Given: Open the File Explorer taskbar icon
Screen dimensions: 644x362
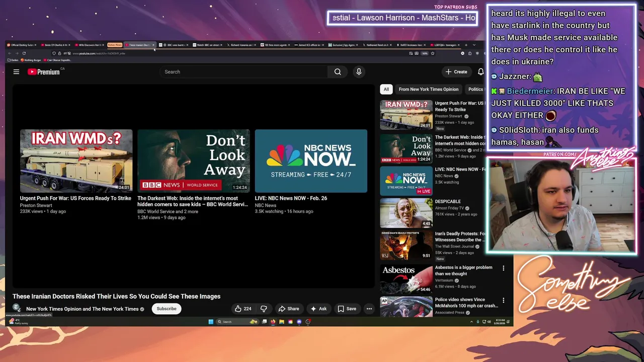Looking at the screenshot, I should pos(282,322).
